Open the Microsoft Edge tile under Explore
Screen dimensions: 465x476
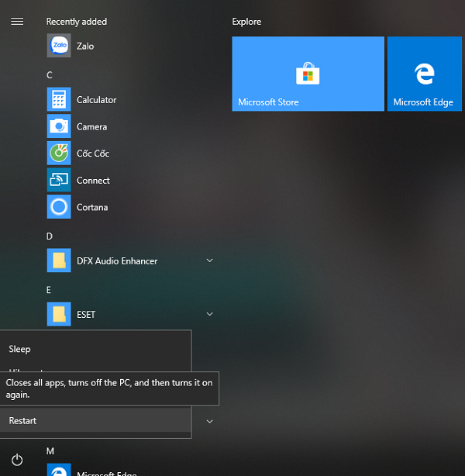[x=424, y=74]
